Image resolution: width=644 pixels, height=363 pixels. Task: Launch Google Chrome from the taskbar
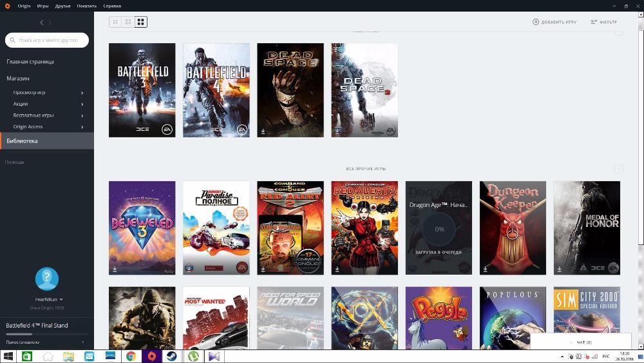point(131,356)
